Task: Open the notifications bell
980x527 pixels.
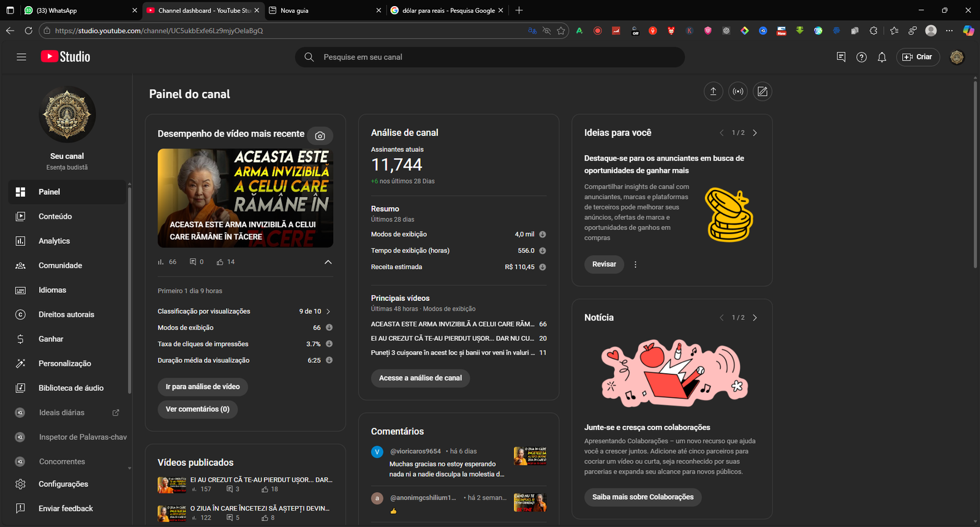Action: pyautogui.click(x=882, y=57)
